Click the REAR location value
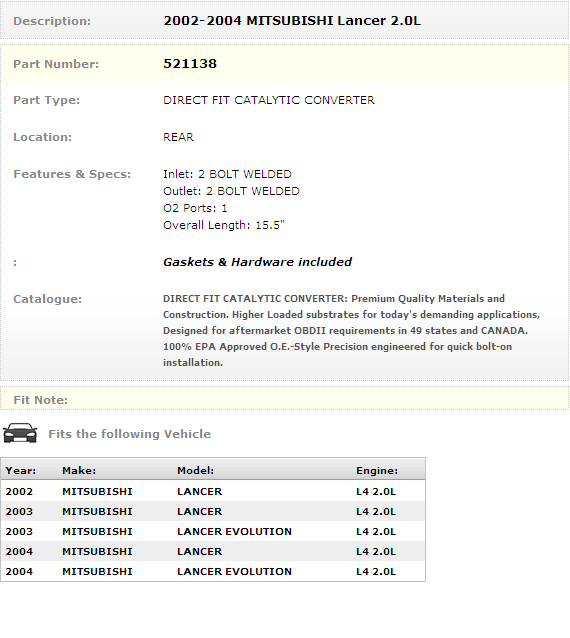 point(178,137)
